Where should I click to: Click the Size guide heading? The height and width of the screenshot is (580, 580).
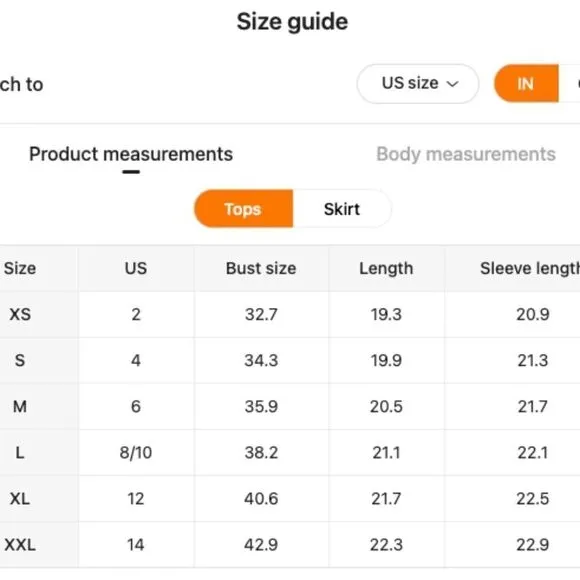[292, 22]
